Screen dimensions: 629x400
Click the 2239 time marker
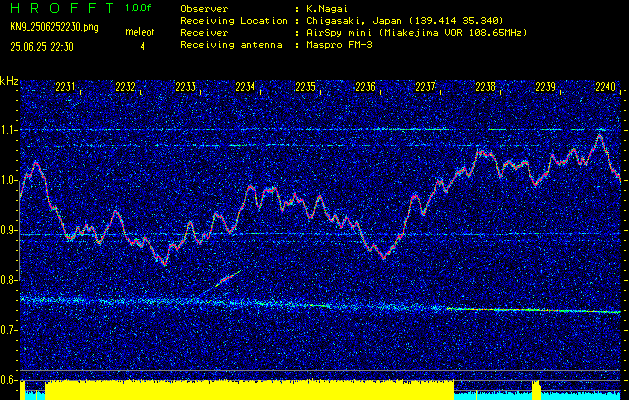(x=546, y=87)
